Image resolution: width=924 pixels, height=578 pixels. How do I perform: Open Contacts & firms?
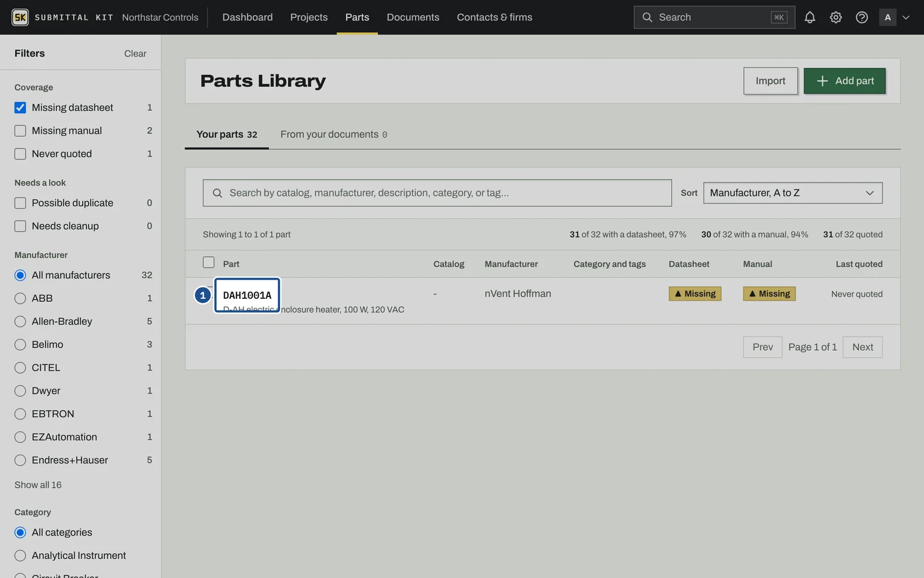pos(494,17)
